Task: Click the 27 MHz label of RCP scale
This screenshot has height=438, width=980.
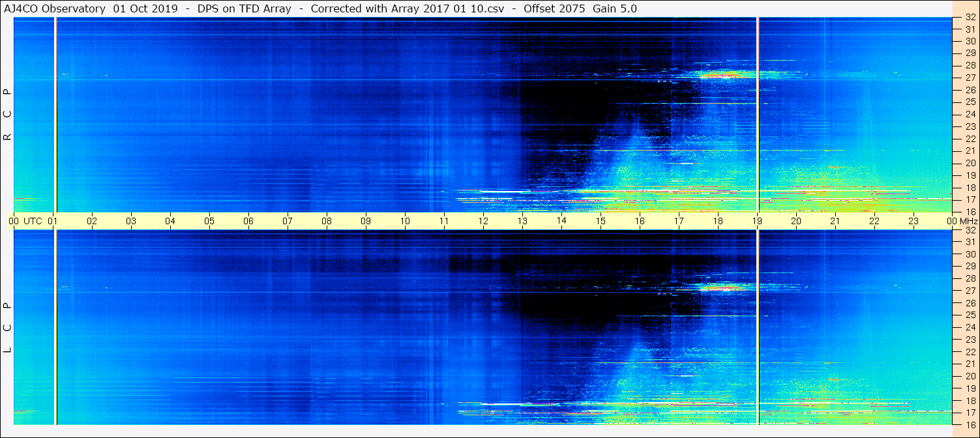Action: pyautogui.click(x=970, y=78)
